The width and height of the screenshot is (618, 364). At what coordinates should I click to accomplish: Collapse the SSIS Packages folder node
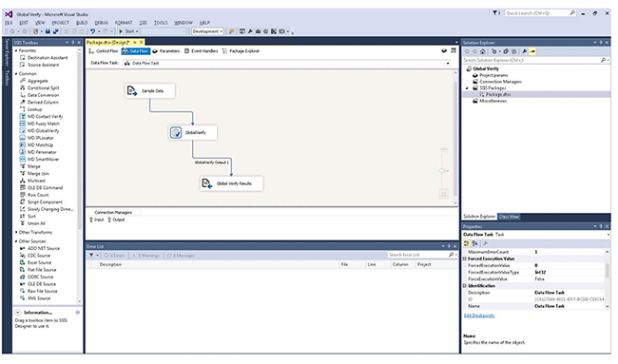click(468, 88)
